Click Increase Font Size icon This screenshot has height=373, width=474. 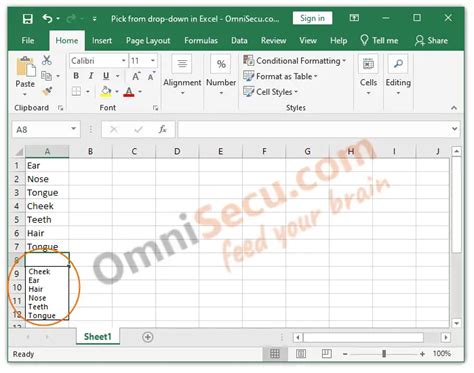(x=136, y=76)
